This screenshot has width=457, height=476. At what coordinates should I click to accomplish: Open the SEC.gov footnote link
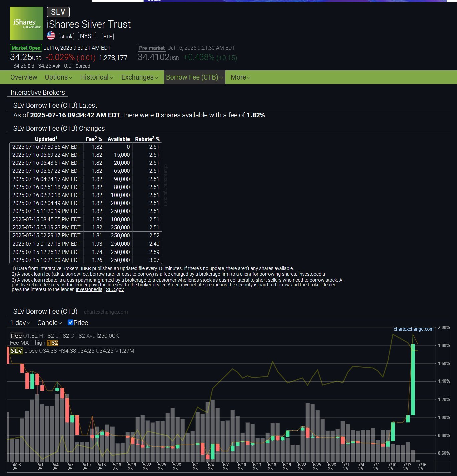click(x=115, y=289)
